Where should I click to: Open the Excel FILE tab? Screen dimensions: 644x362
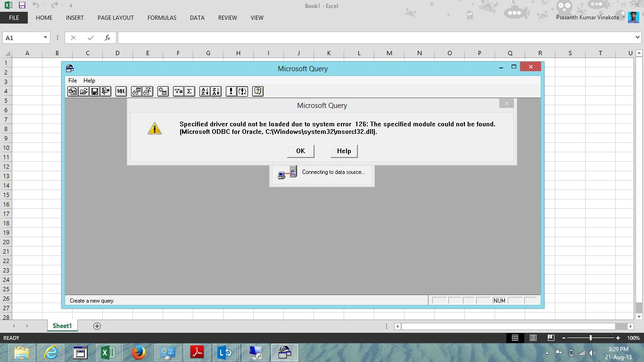pos(14,17)
